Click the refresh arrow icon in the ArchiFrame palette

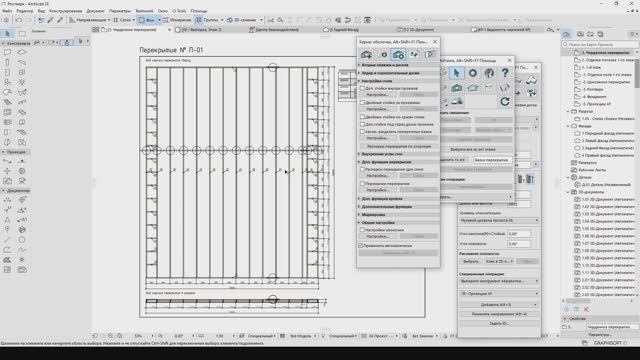tap(505, 101)
